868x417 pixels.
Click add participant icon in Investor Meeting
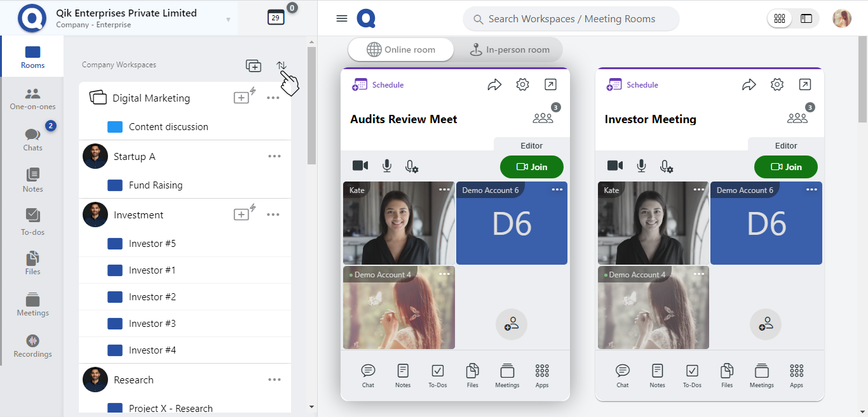765,324
